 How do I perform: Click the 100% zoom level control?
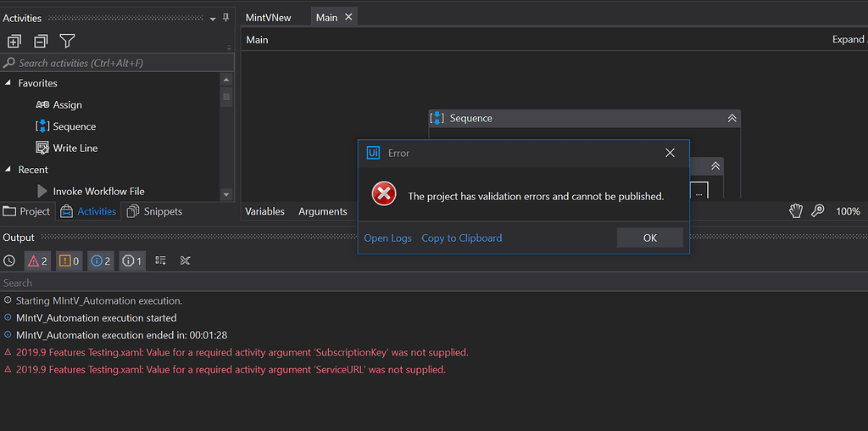(848, 211)
